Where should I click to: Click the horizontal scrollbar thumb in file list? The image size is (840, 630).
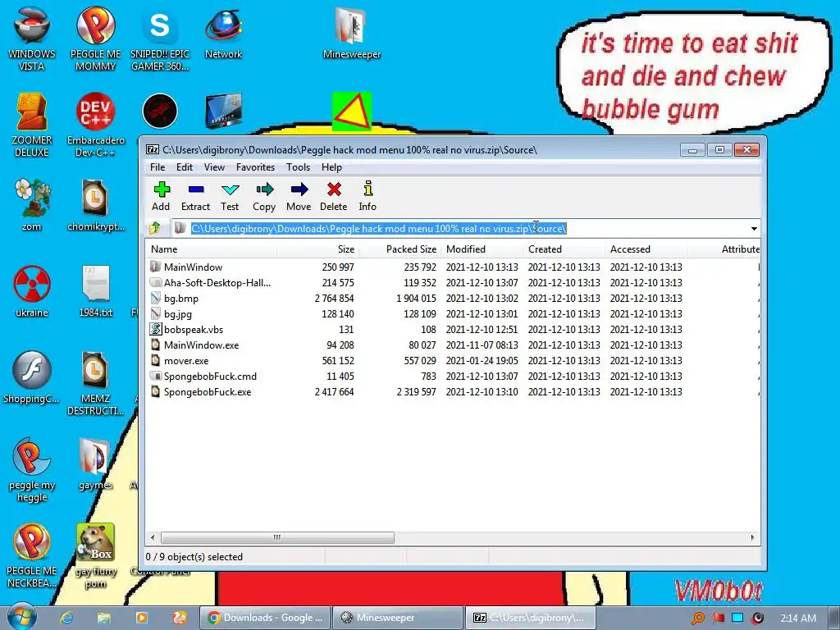[x=277, y=537]
